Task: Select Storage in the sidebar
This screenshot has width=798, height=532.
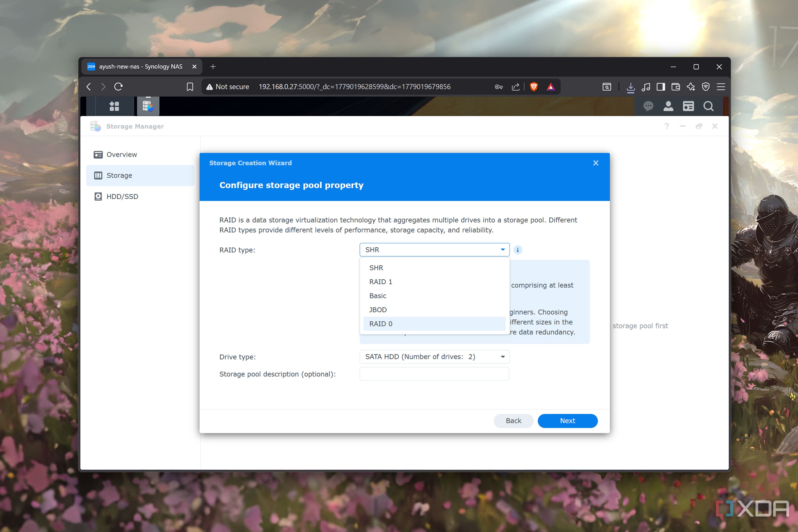Action: 140,175
